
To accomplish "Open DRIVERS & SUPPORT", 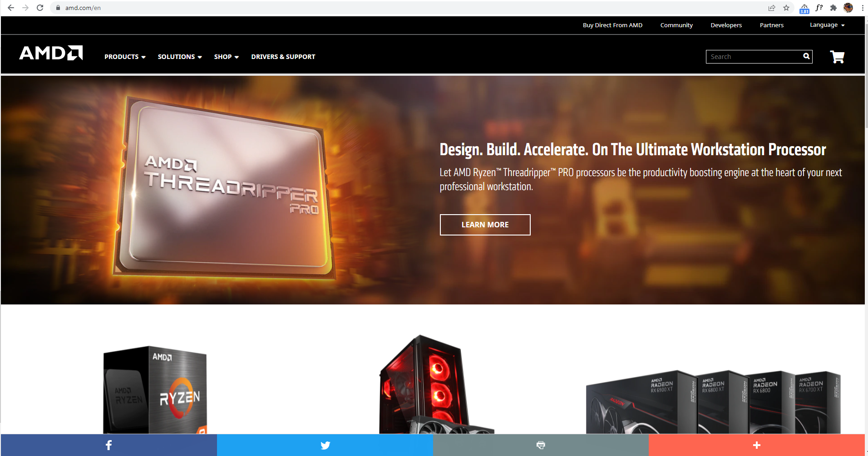I will (x=283, y=56).
